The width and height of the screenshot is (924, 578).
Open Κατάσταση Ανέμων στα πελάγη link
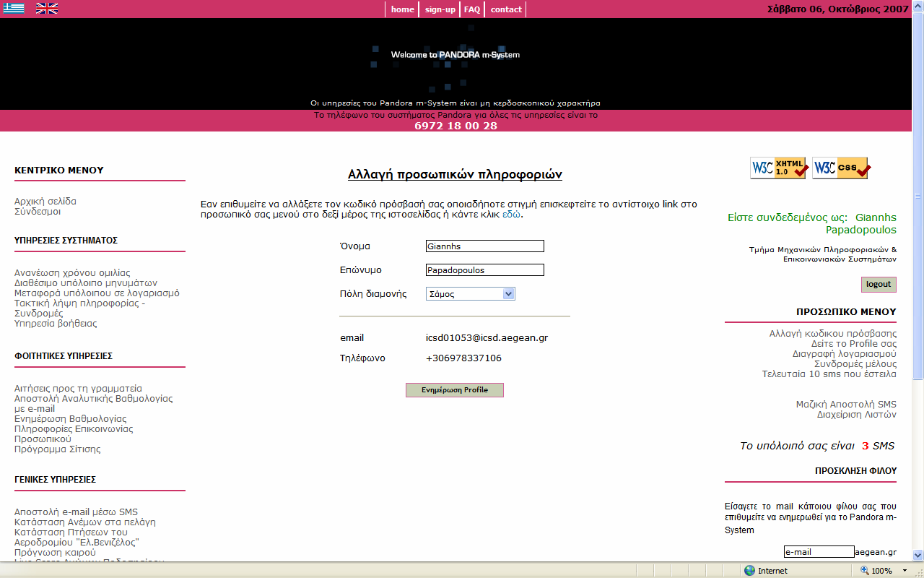[x=85, y=522]
